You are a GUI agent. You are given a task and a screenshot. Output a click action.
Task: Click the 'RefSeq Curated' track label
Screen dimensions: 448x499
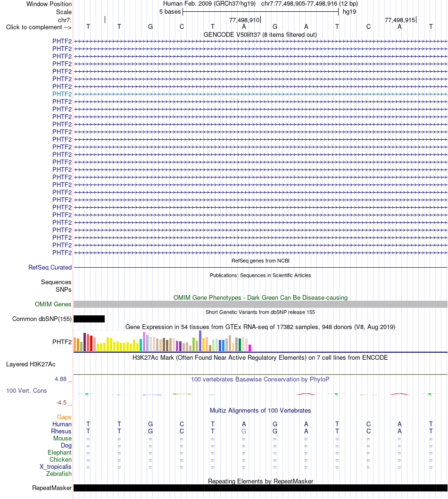pyautogui.click(x=50, y=268)
